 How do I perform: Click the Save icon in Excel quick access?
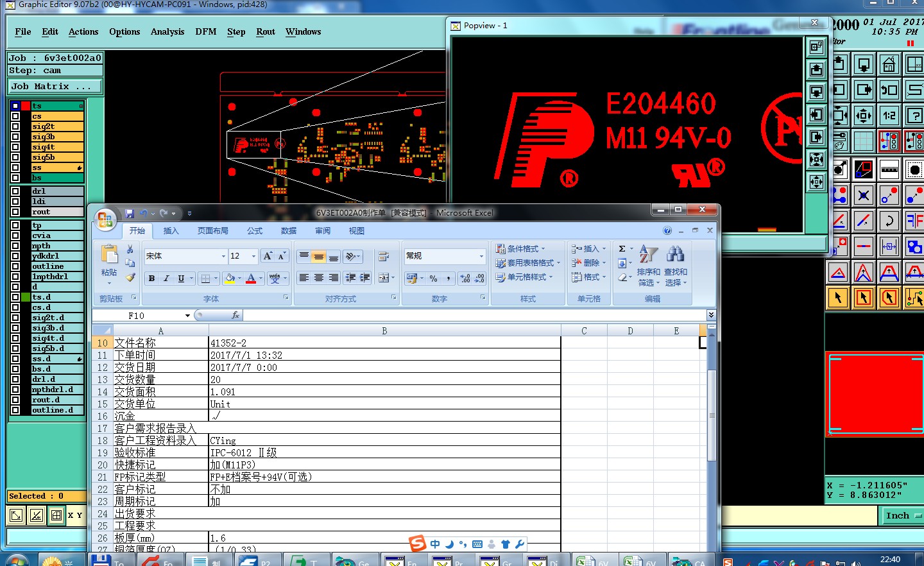point(130,213)
